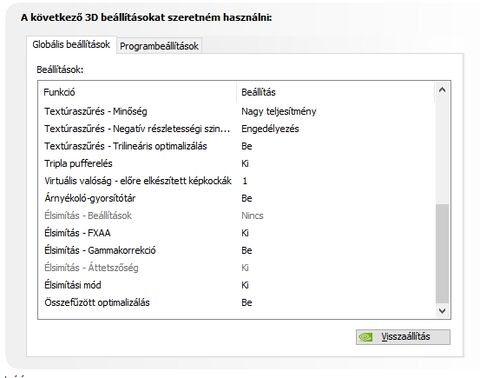Switch to the Programbeállítások tab

click(159, 46)
